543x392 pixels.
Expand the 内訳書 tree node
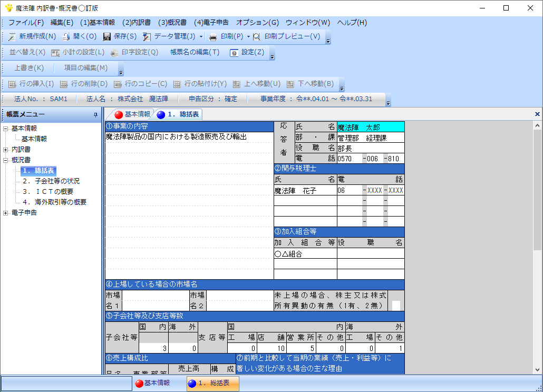point(6,150)
